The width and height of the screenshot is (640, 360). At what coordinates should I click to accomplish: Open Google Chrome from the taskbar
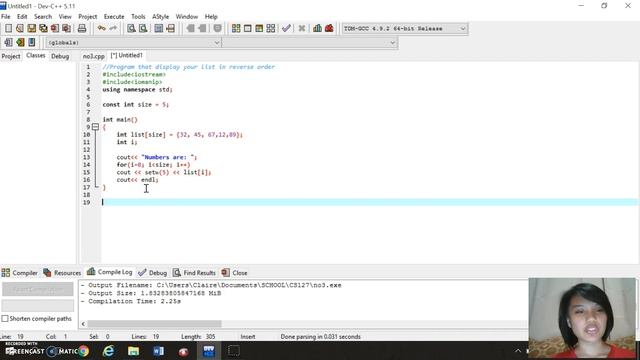click(x=84, y=351)
